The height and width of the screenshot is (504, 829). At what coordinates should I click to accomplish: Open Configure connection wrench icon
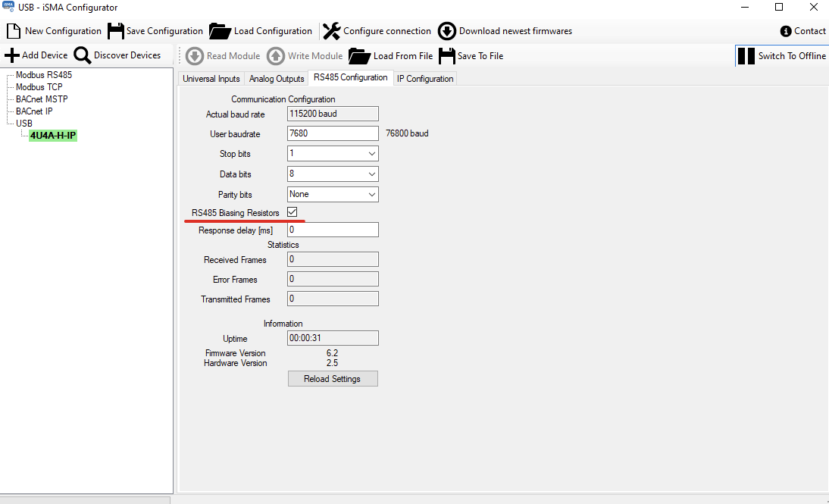point(332,31)
